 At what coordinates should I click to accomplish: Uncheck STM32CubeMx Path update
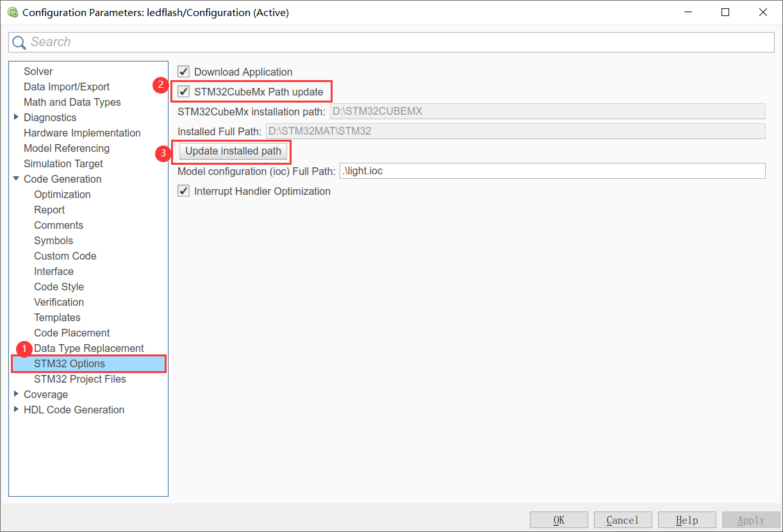(183, 92)
